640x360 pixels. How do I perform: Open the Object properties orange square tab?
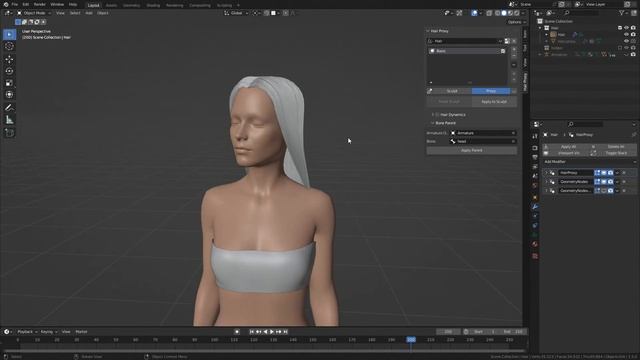tap(535, 198)
